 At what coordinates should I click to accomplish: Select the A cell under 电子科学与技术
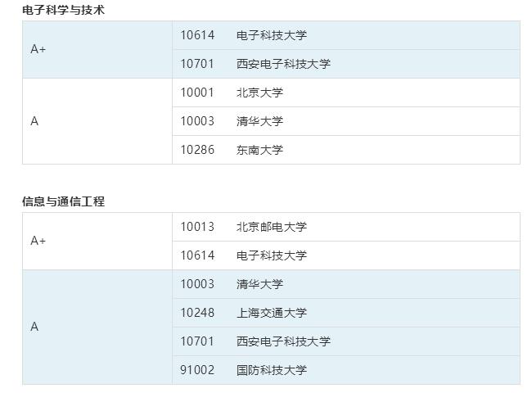point(34,121)
